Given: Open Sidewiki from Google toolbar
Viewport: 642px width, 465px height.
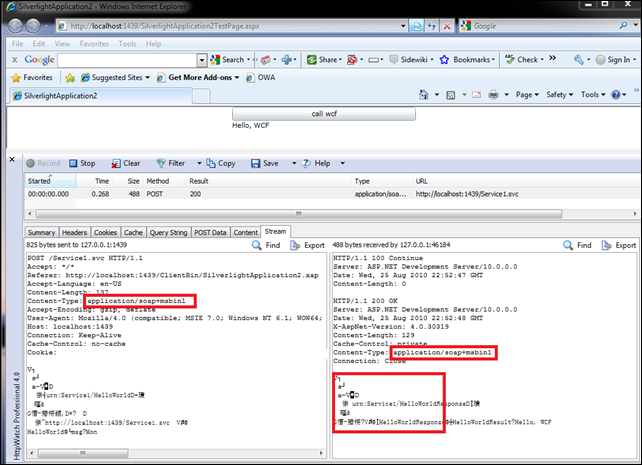Looking at the screenshot, I should coord(411,60).
